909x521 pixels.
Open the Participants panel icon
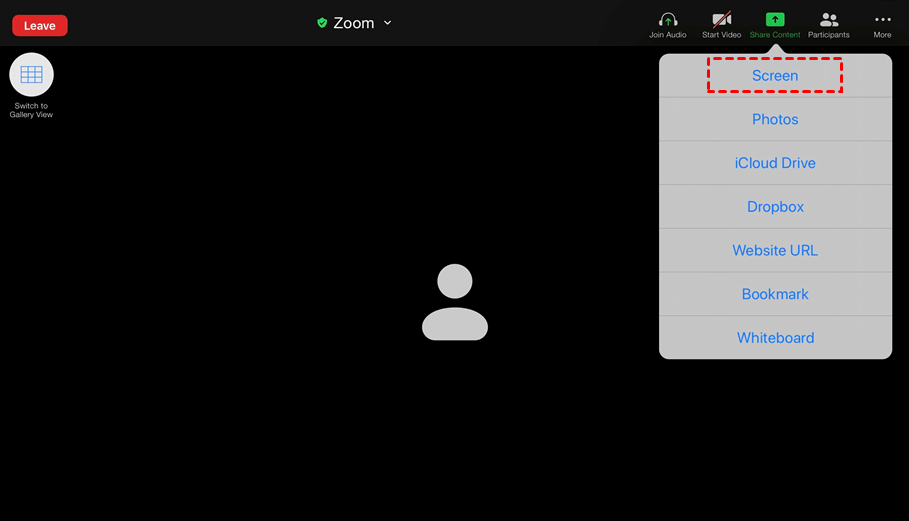[829, 20]
